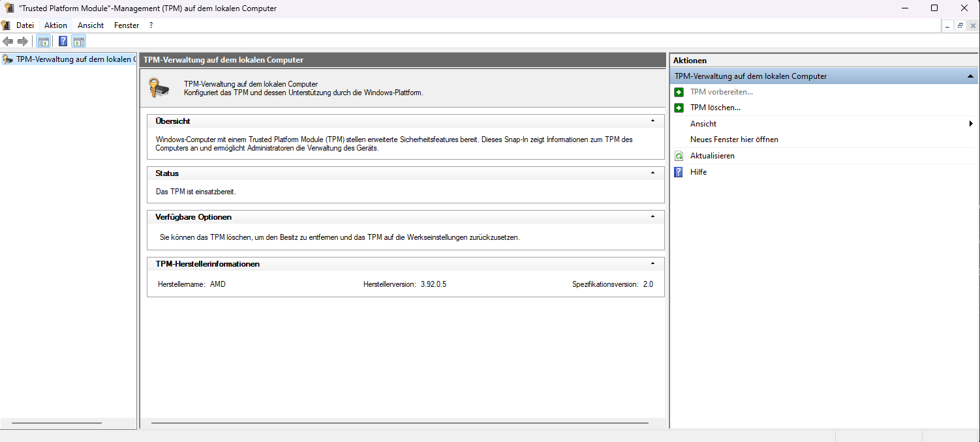Open the Fenster menu
Image resolution: width=980 pixels, height=442 pixels.
coord(126,25)
